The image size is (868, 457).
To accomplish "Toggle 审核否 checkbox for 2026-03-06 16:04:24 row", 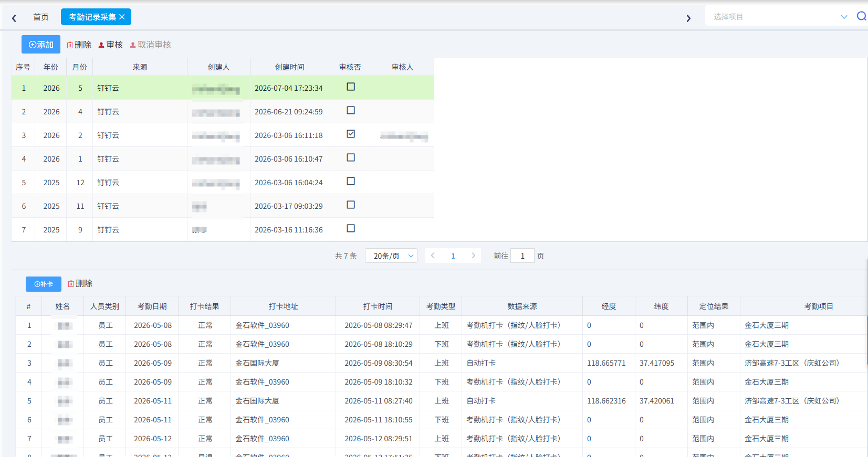I will tap(351, 181).
